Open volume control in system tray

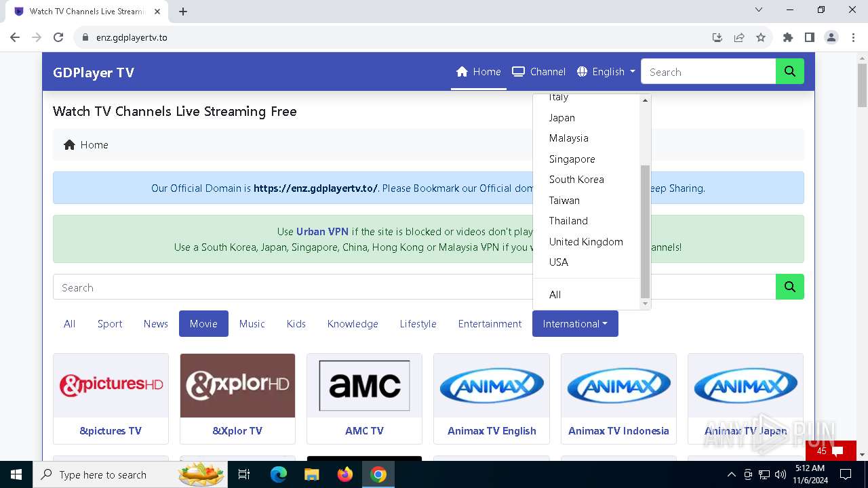pos(780,474)
